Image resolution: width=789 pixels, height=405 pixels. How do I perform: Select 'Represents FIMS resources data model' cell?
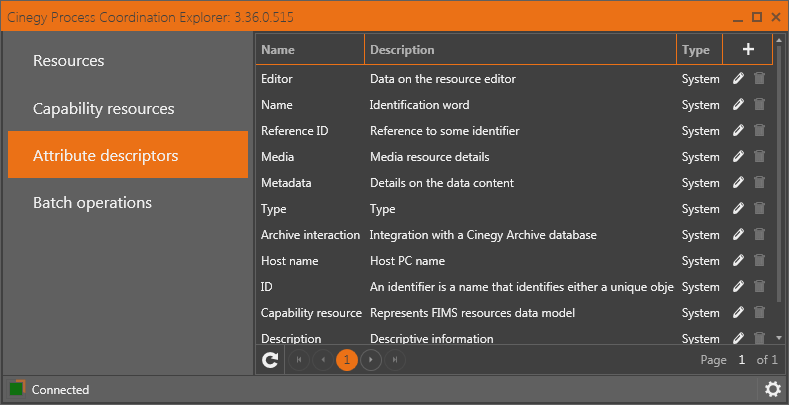(472, 313)
